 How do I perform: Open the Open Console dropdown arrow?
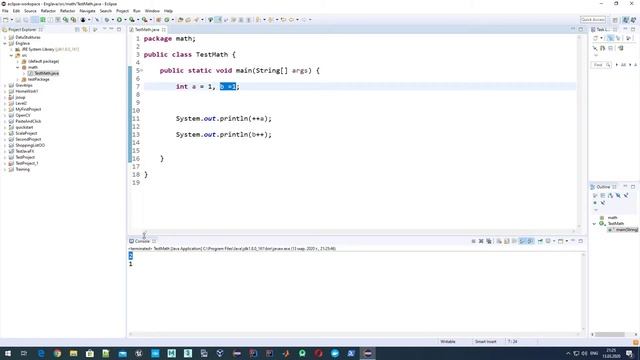pos(567,241)
